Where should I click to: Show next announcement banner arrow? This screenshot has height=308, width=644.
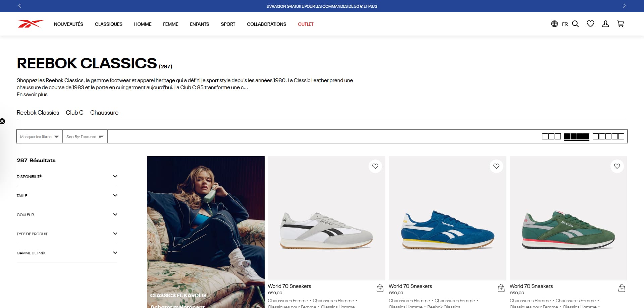(624, 6)
